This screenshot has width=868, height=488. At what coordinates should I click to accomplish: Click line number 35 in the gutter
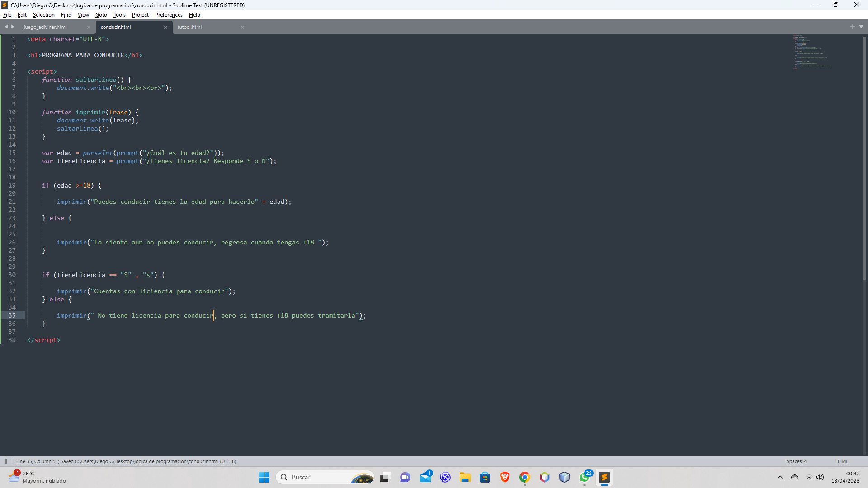(12, 315)
